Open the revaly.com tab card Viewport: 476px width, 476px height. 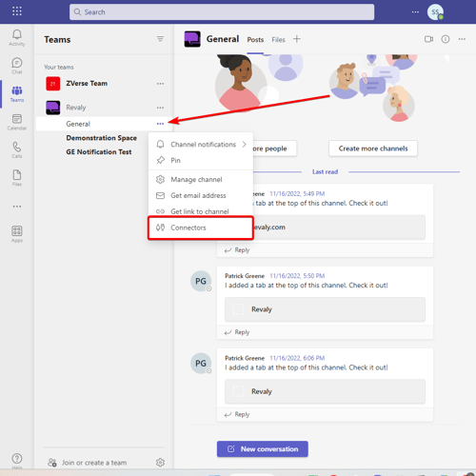(339, 228)
